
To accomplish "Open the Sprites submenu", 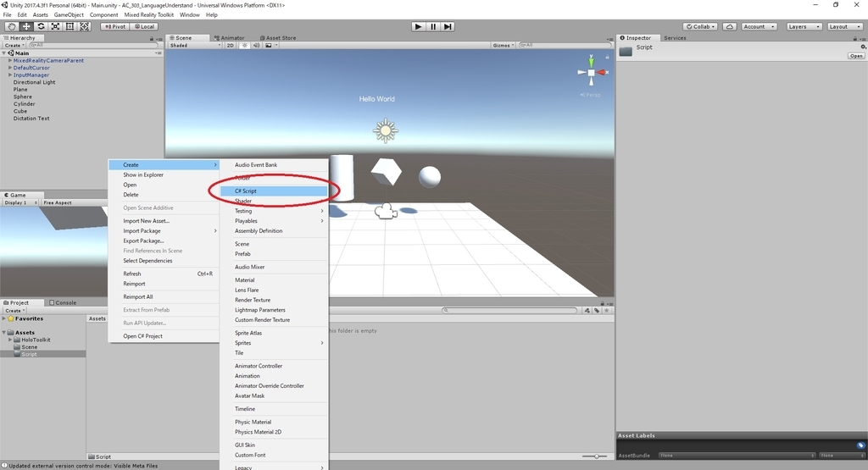I will pyautogui.click(x=274, y=343).
